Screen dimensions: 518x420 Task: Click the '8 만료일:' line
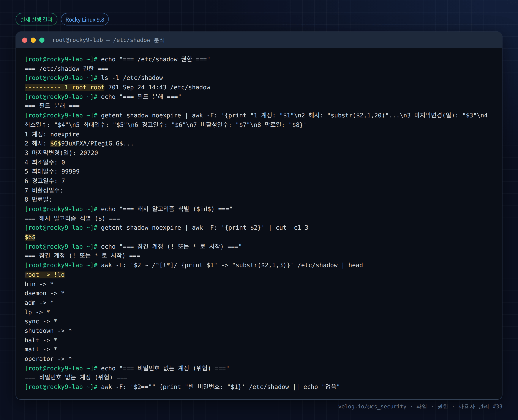click(38, 200)
